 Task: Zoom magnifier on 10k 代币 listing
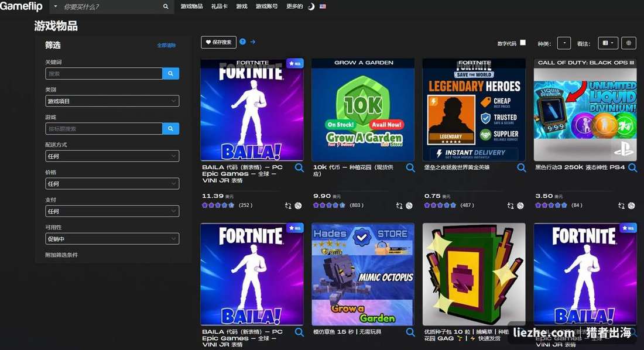[x=410, y=167]
